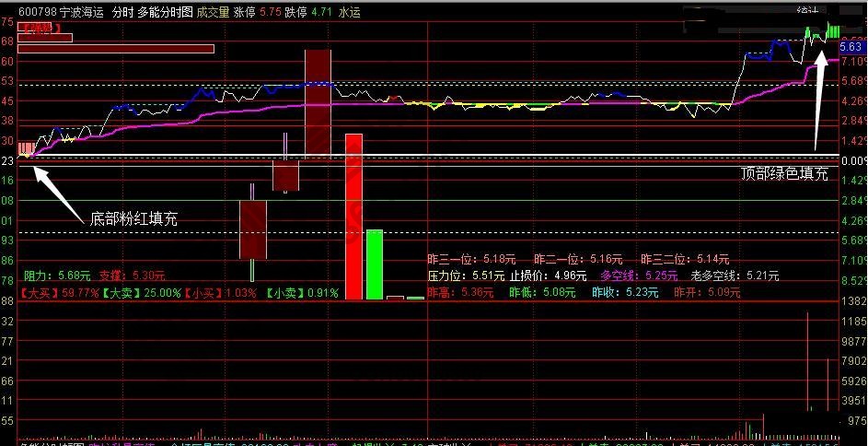Click the 成交量 label in the header
Image resolution: width=868 pixels, height=446 pixels.
tap(213, 13)
